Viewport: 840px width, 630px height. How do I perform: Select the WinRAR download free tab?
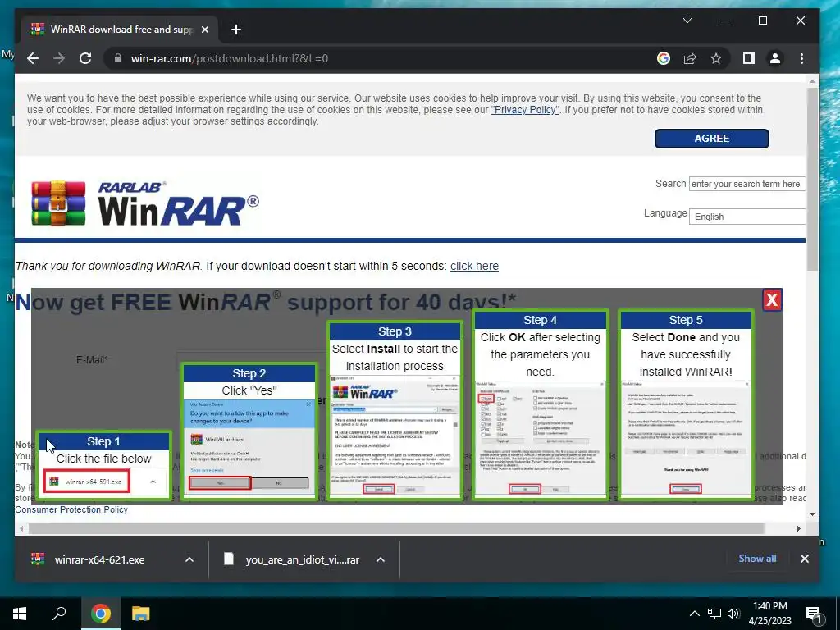121,30
